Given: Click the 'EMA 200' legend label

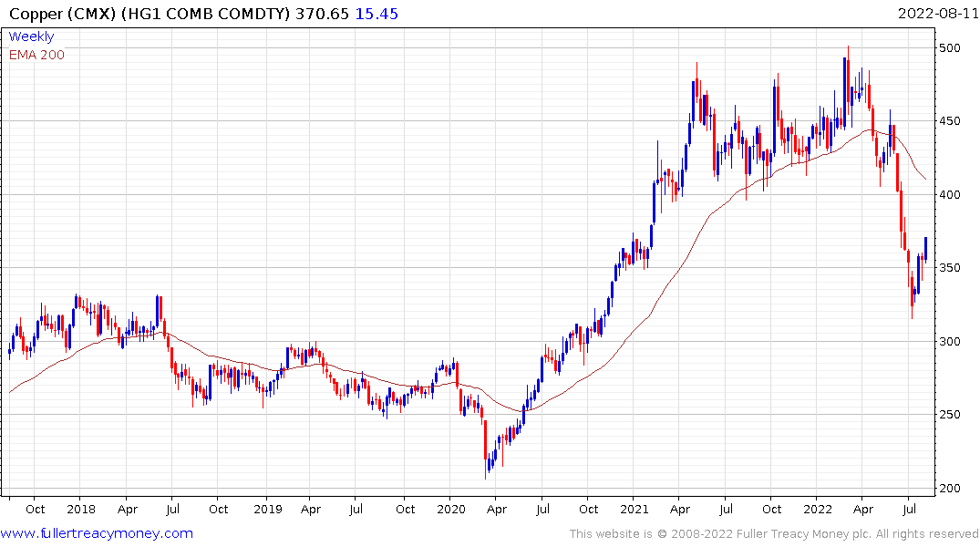Looking at the screenshot, I should 36,55.
